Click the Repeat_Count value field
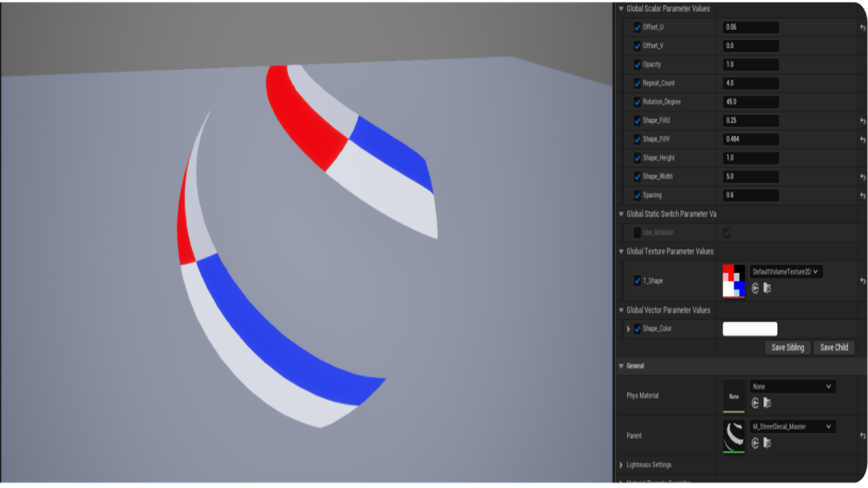868x488 pixels. click(x=750, y=83)
